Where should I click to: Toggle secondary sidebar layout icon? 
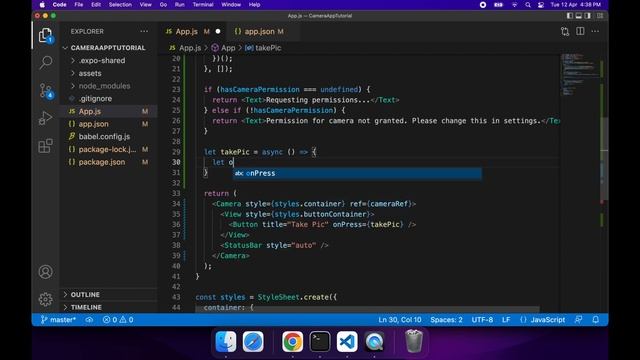tap(588, 16)
